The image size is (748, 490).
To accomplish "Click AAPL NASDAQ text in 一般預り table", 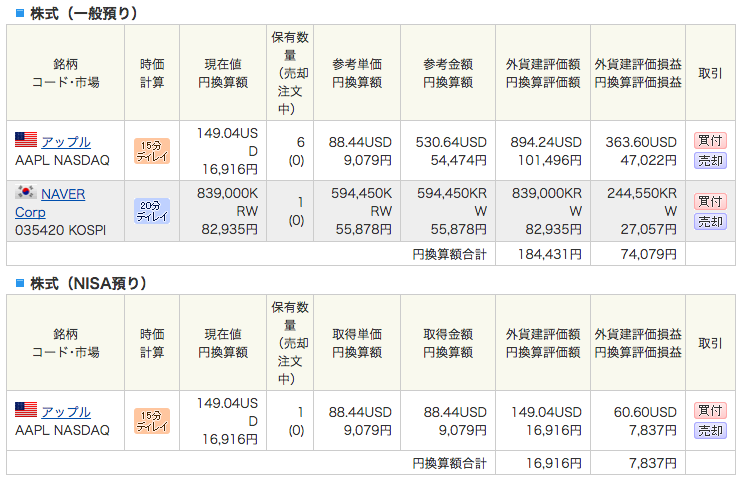I will [62, 160].
